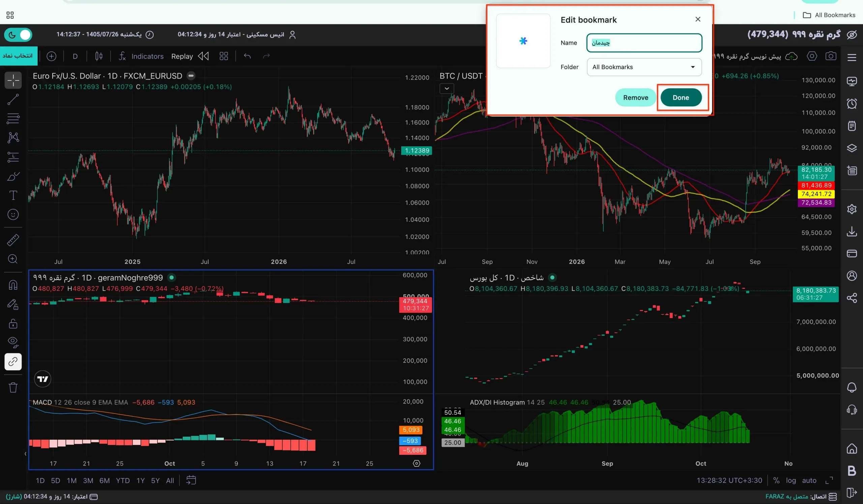The height and width of the screenshot is (504, 863).
Task: Toggle auto scale at the bottom
Action: [x=809, y=480]
